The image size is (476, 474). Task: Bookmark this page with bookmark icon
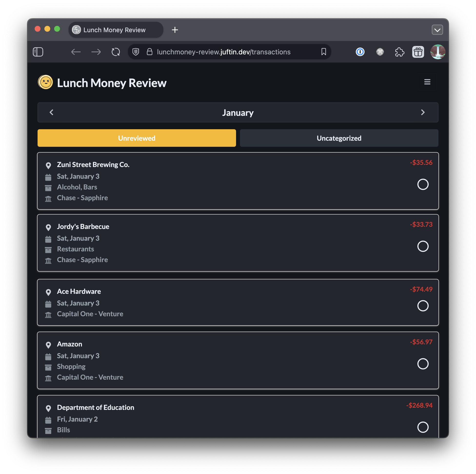324,52
